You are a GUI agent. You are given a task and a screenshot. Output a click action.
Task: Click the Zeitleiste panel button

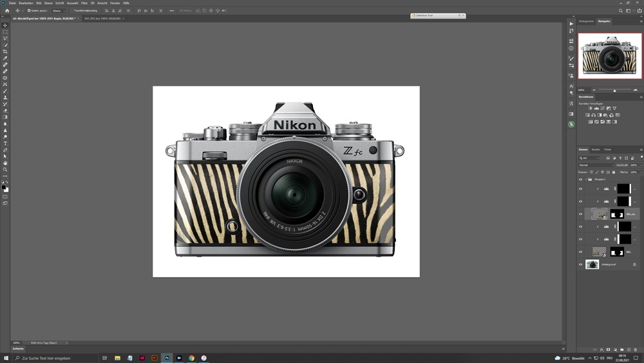[18, 348]
